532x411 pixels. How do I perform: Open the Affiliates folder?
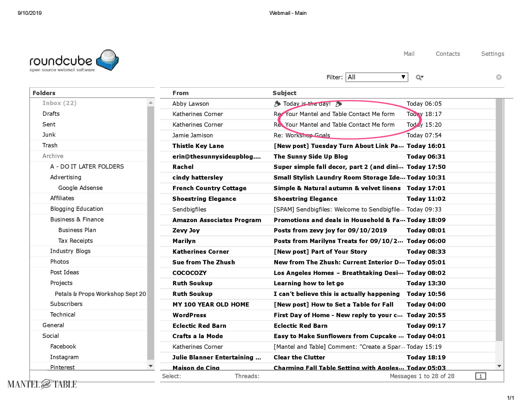tap(62, 198)
